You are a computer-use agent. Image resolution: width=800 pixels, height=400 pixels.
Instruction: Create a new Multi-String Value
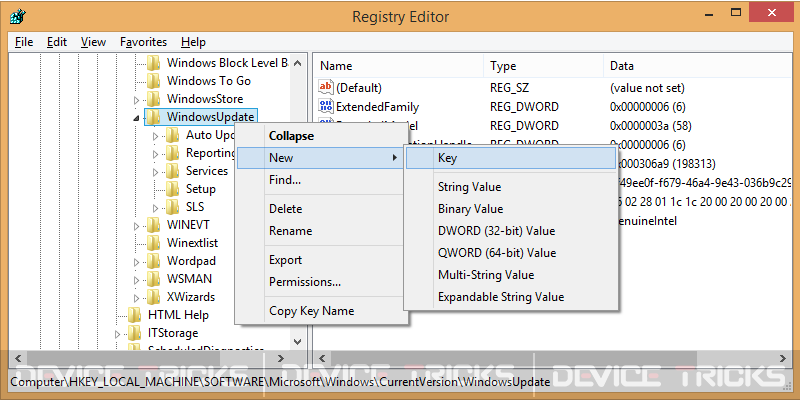(511, 274)
